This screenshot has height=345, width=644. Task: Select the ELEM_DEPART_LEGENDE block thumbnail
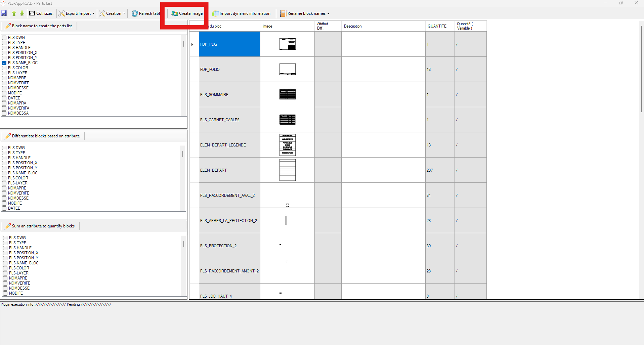pos(287,145)
